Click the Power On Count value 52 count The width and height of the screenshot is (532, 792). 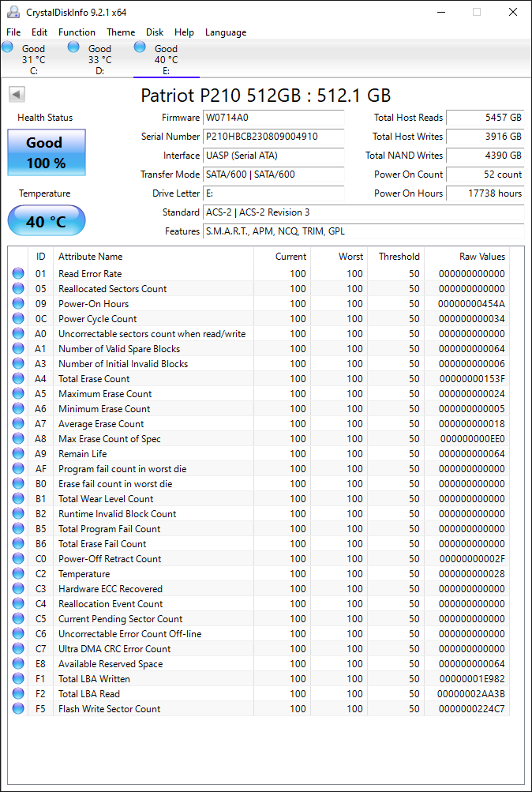click(485, 175)
